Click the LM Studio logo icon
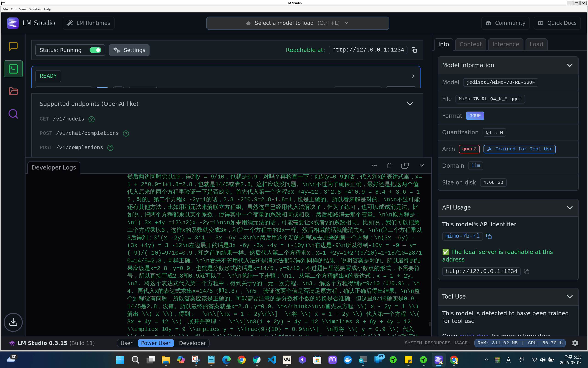Image resolution: width=588 pixels, height=368 pixels. (13, 23)
